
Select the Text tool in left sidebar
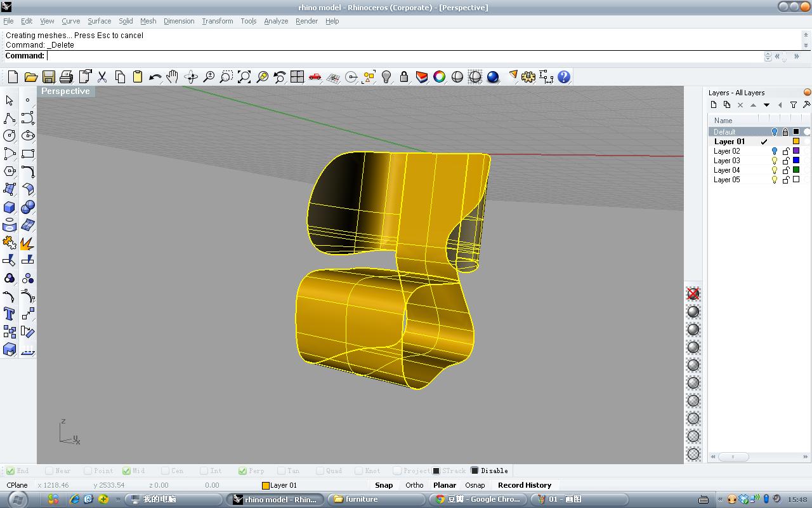coord(10,314)
